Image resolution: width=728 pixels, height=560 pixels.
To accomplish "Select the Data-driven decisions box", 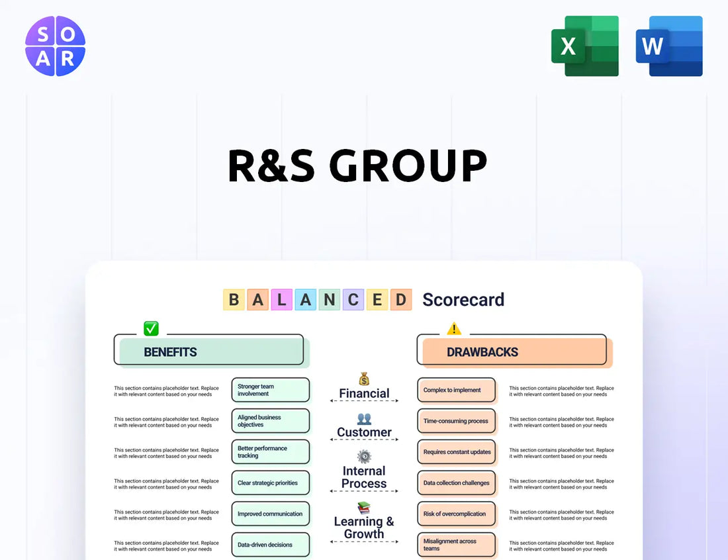I will pyautogui.click(x=271, y=545).
